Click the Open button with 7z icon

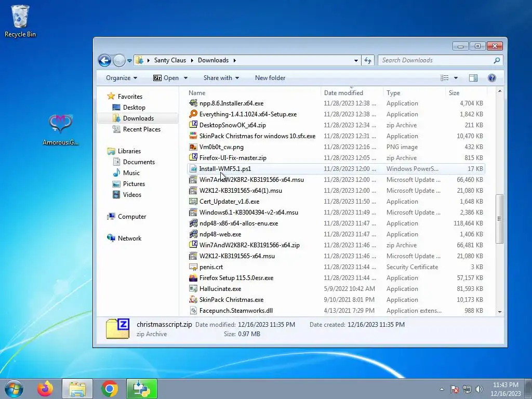tap(166, 78)
